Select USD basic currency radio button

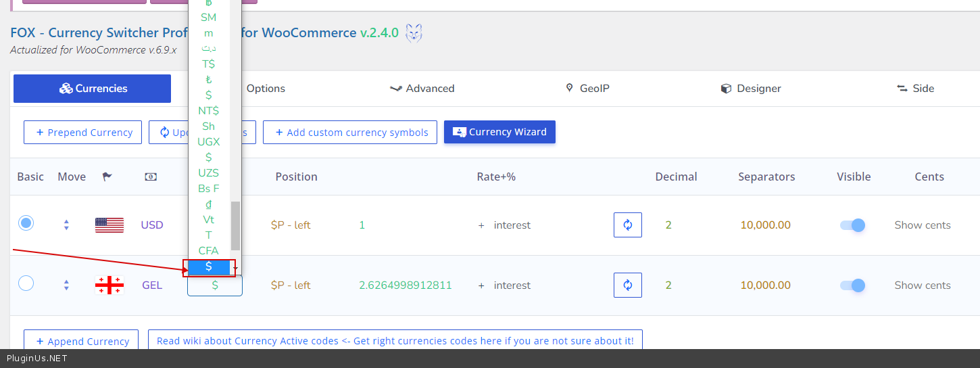[x=26, y=223]
